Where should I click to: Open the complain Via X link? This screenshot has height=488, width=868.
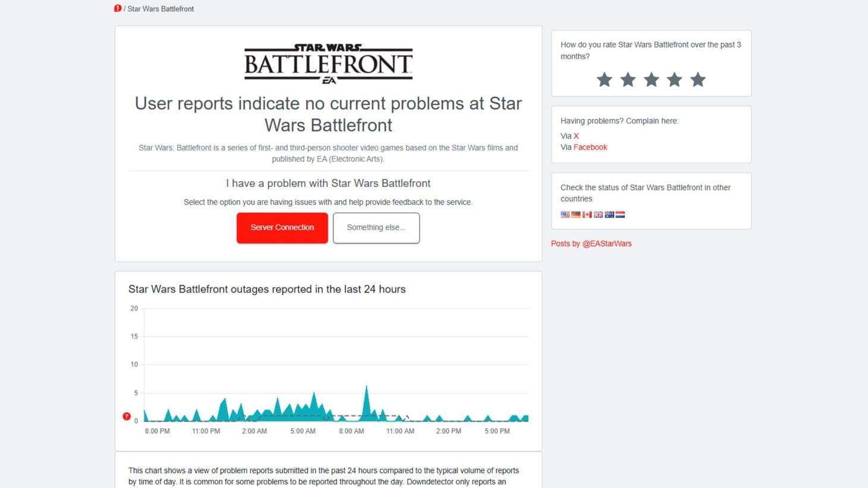[x=575, y=136]
